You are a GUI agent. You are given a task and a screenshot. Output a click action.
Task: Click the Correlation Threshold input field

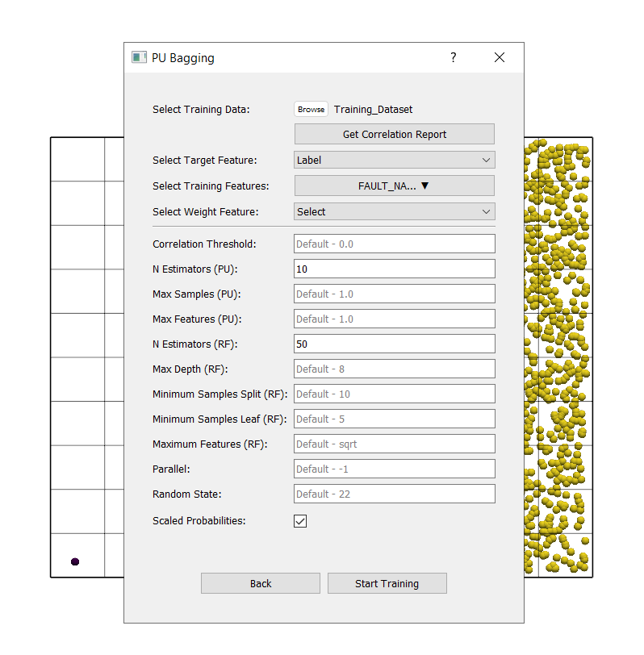pos(394,244)
